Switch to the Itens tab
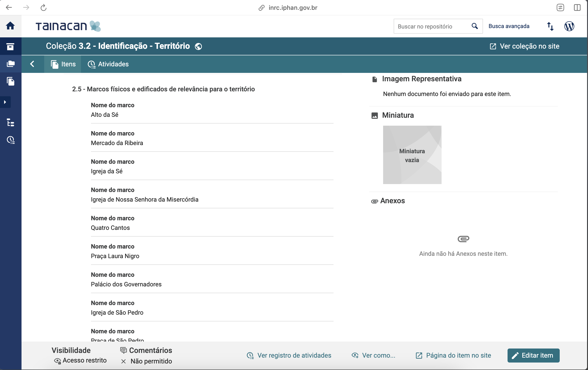Screen dimensions: 588x370 (63, 64)
